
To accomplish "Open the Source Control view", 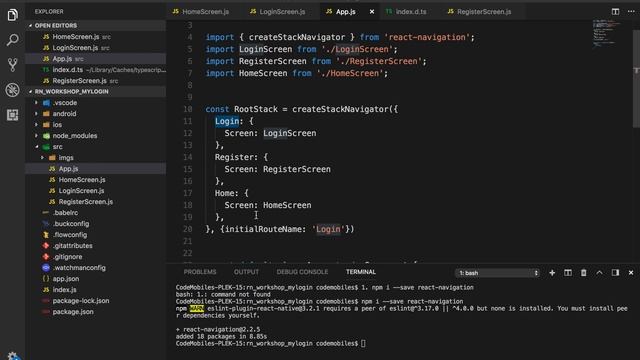I will [x=12, y=65].
